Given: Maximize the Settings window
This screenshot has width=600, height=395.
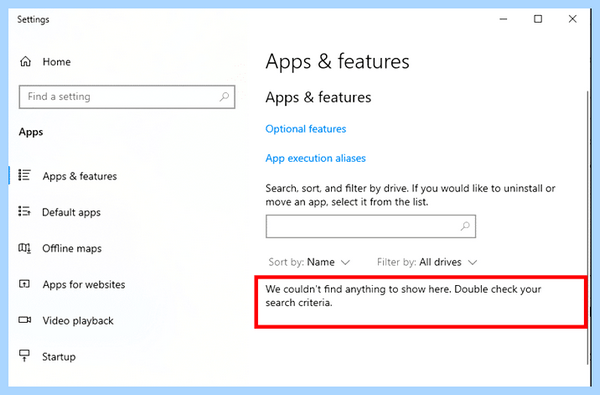Looking at the screenshot, I should 538,19.
